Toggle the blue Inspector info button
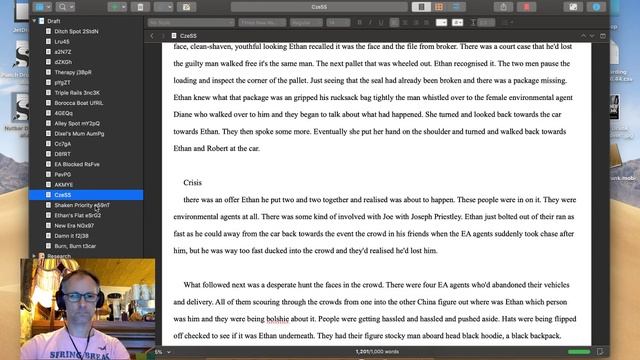This screenshot has height=360, width=640. pos(596,7)
